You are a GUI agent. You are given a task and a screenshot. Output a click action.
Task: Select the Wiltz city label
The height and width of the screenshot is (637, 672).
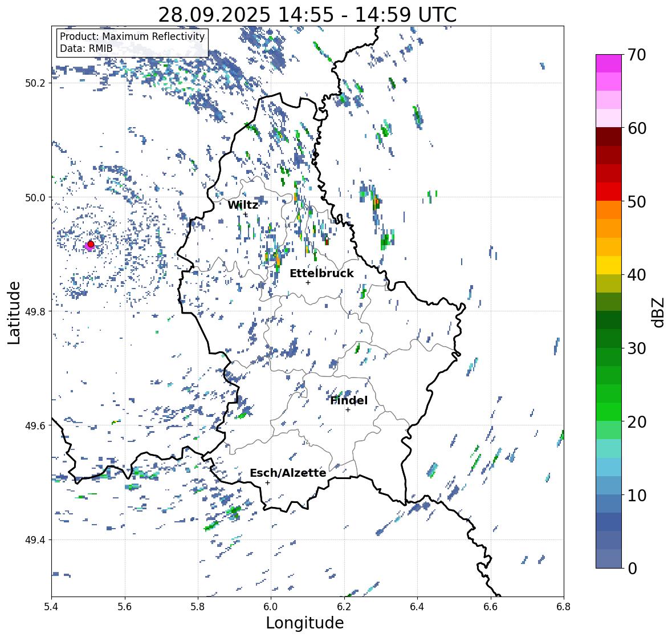point(243,205)
